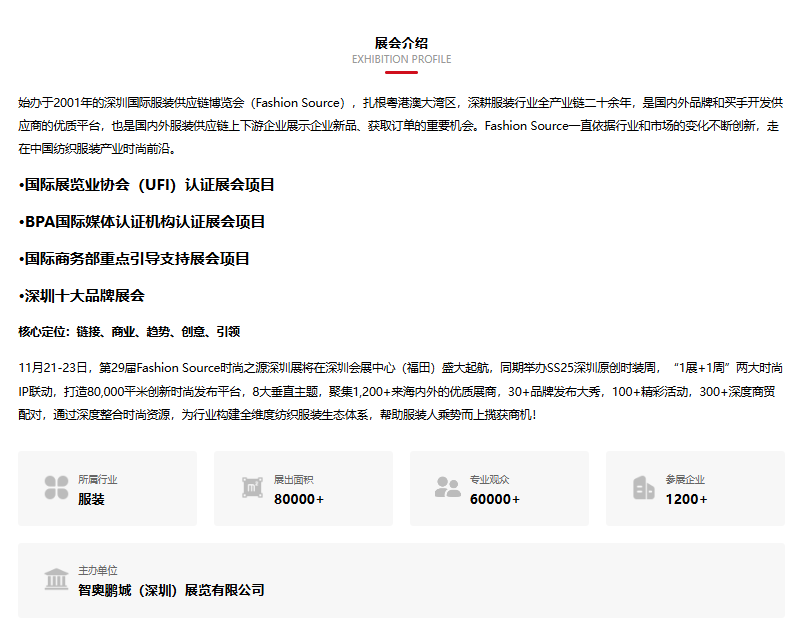Screen dimensions: 807x636
Task: Click the 核心定位 positioning line
Action: pos(129,332)
